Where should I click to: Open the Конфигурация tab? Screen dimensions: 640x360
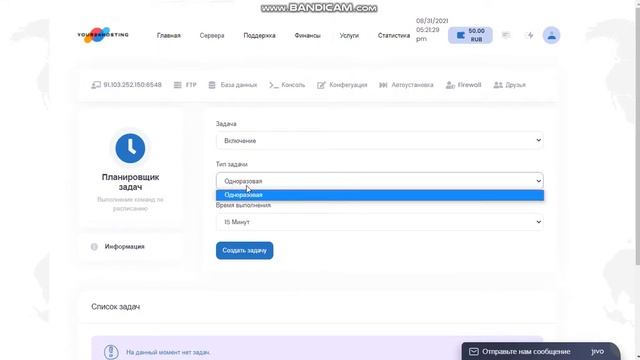[x=342, y=85]
